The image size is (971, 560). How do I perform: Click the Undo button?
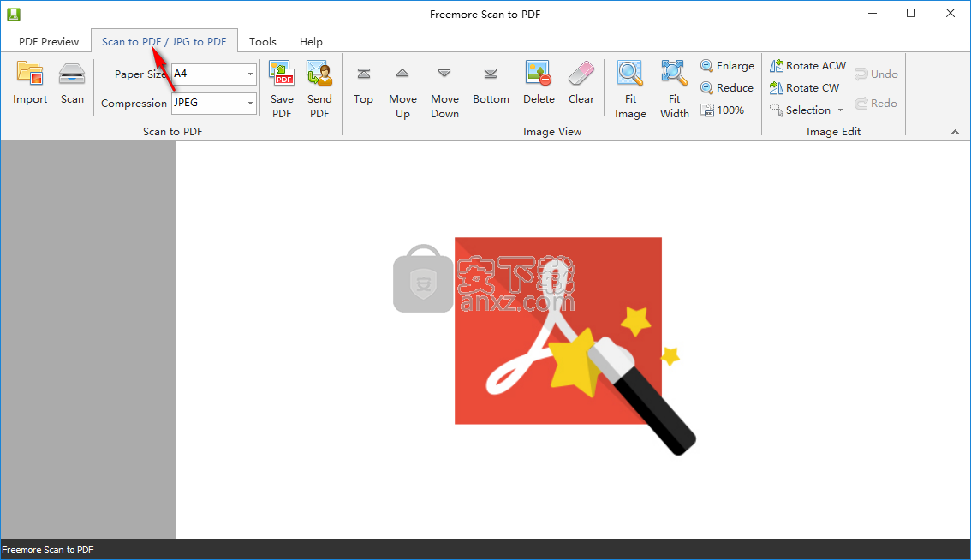coord(876,74)
